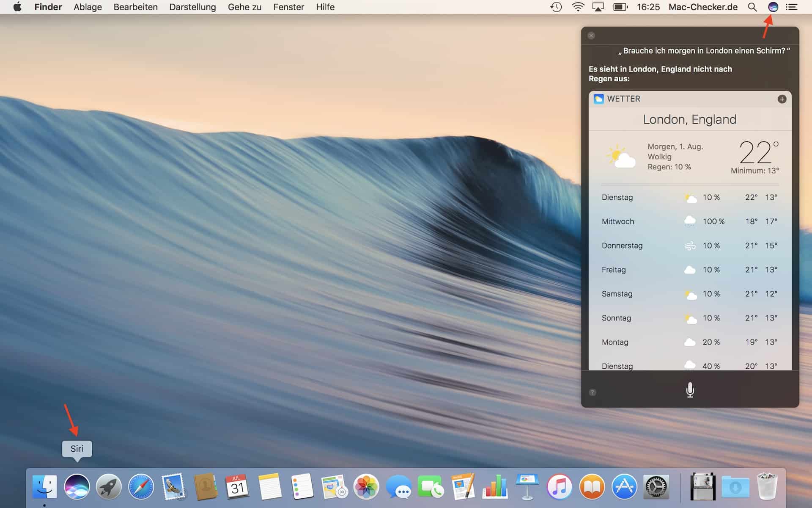Open Siri from the Dock
The height and width of the screenshot is (508, 812).
pos(77,486)
